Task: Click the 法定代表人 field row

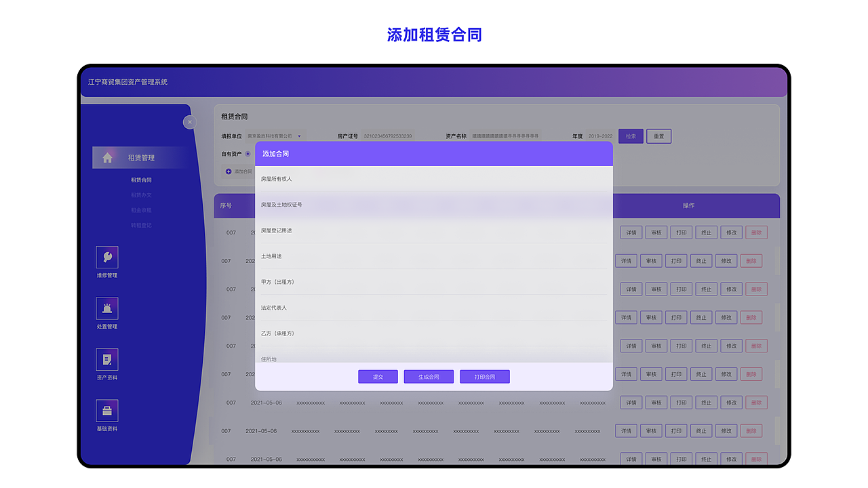Action: pos(434,308)
